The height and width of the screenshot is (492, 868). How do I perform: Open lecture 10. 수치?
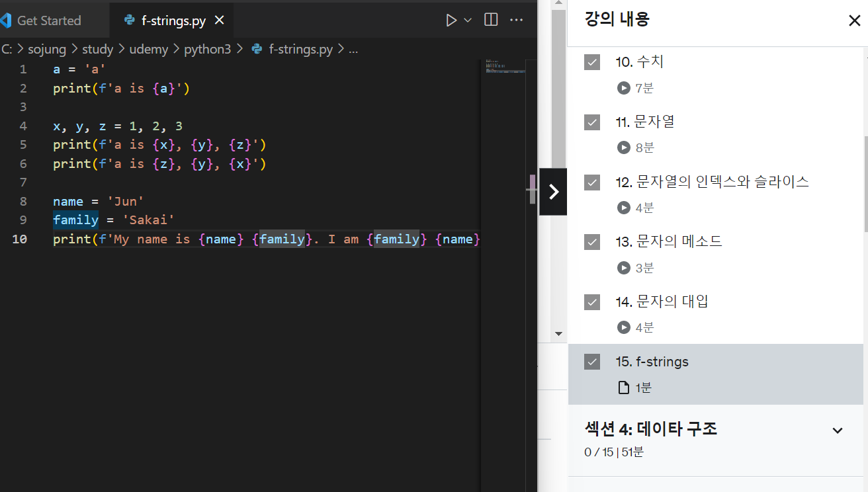coord(639,62)
